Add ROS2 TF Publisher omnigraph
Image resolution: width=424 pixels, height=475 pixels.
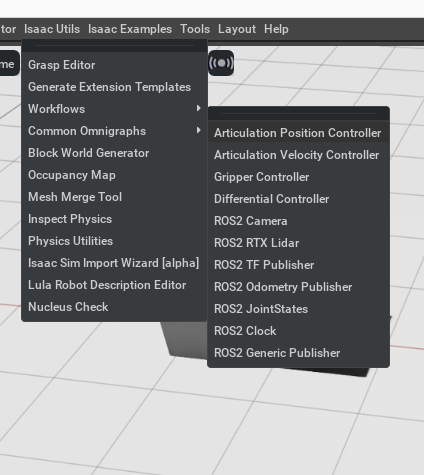pos(298,265)
